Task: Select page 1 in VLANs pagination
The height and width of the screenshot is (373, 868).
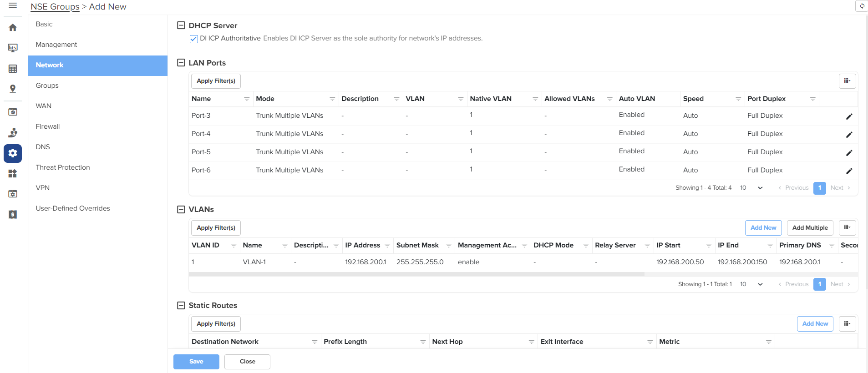Action: [x=819, y=284]
